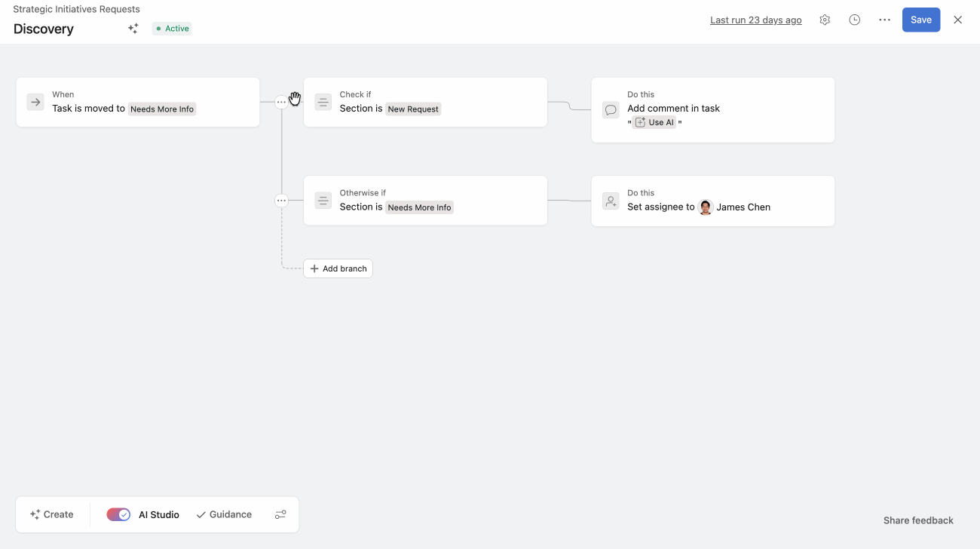Click the Active status badge

tap(172, 29)
